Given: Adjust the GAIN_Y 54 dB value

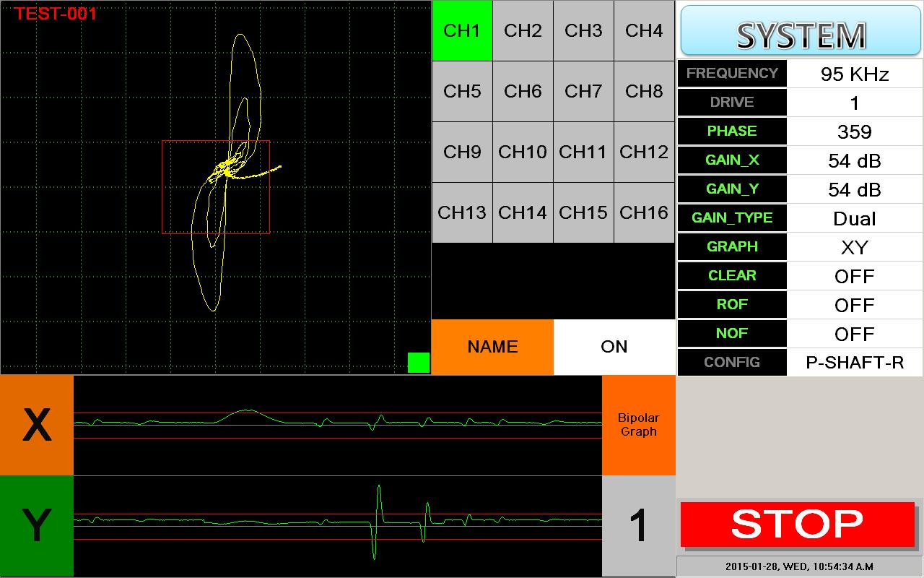Looking at the screenshot, I should click(x=855, y=189).
